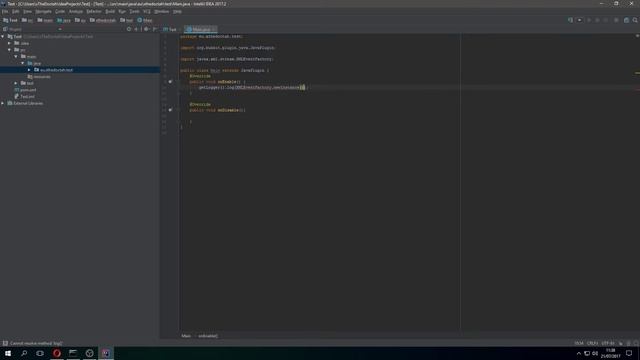Click the src breadcrumb in navigation bar
The image size is (640, 360).
click(x=28, y=20)
